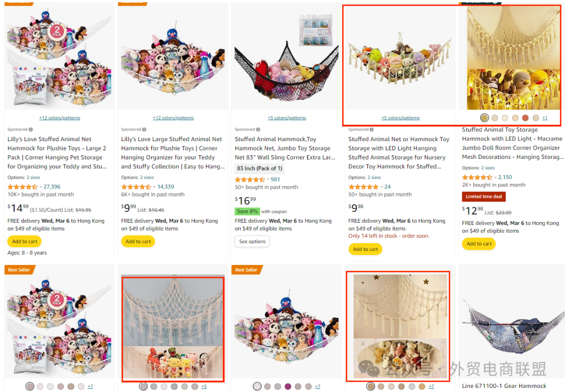Add the $9.99 Large Stuffed Animal Net to cart
The width and height of the screenshot is (565, 392).
click(x=138, y=241)
